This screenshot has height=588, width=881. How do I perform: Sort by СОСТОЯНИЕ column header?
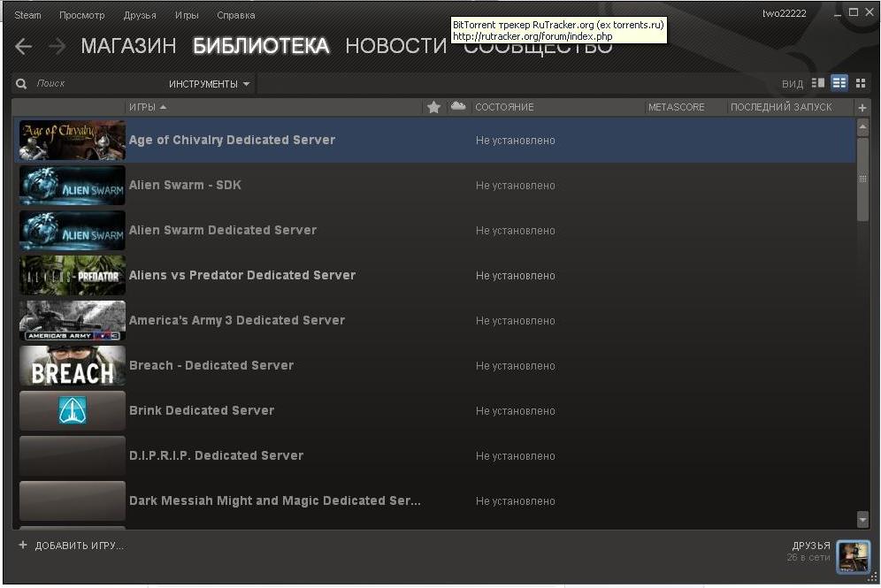504,107
